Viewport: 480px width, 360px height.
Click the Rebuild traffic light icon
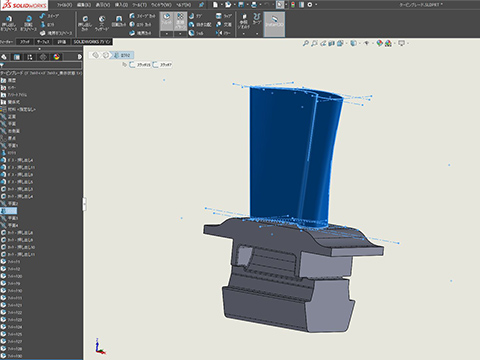pyautogui.click(x=293, y=5)
